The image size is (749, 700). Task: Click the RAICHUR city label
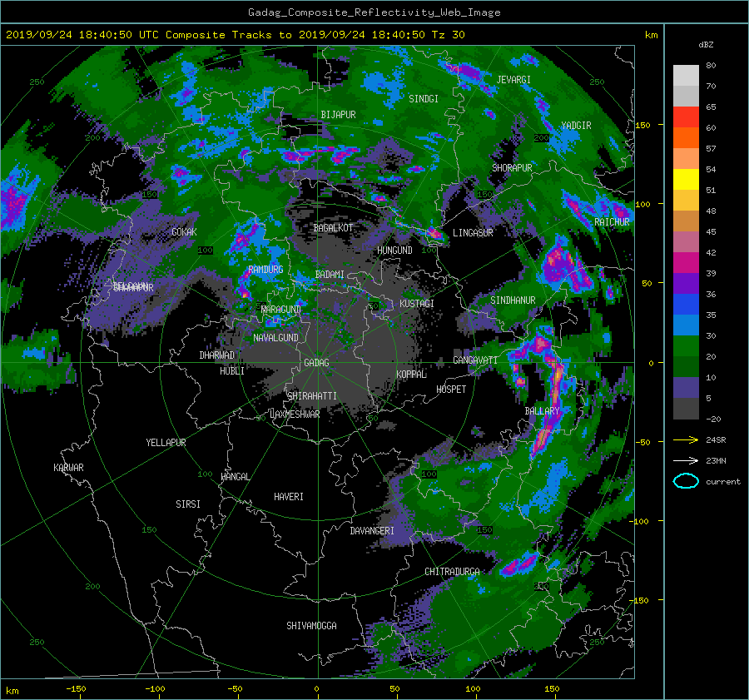click(612, 222)
